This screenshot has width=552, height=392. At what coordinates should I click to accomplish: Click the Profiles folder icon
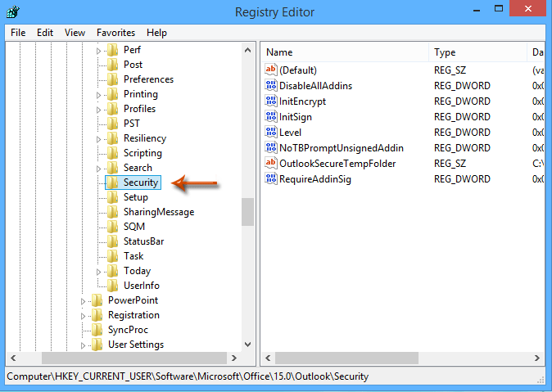113,109
